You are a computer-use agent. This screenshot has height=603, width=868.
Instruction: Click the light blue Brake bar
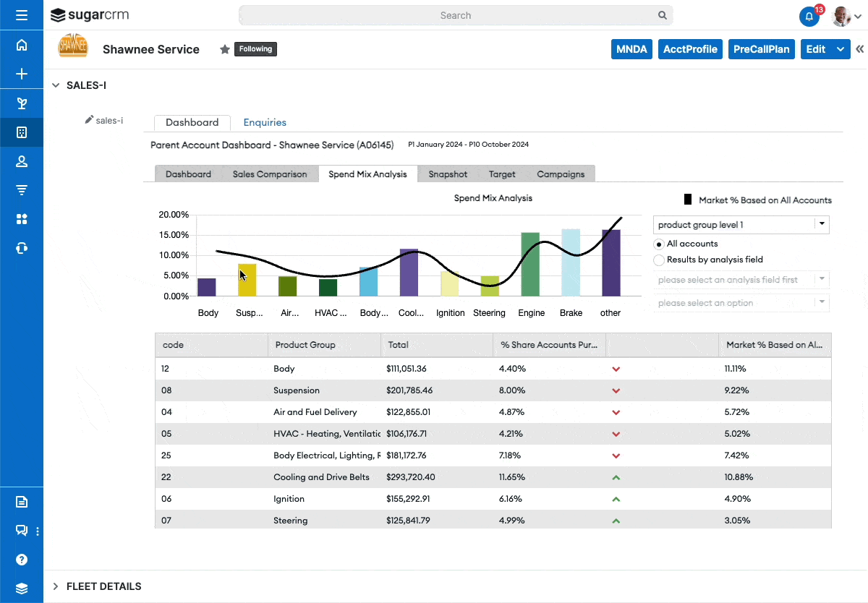pos(571,262)
